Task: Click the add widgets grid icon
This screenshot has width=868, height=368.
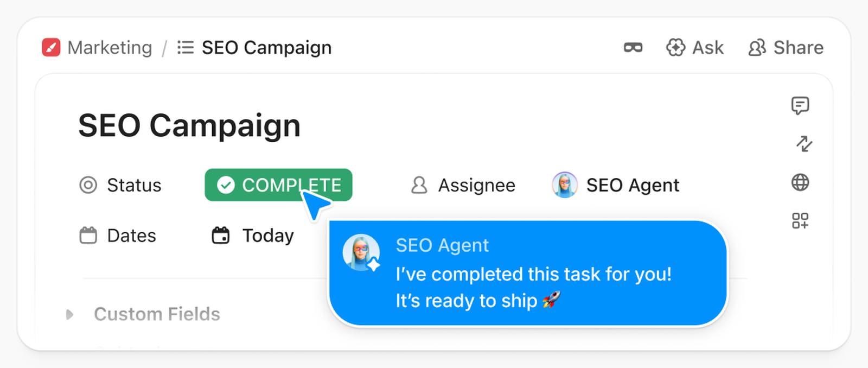Action: 800,221
